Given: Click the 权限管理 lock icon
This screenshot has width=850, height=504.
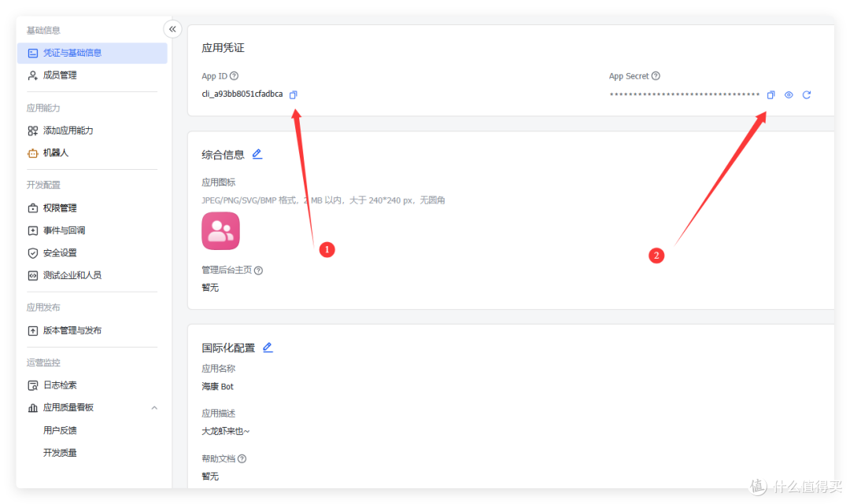Looking at the screenshot, I should [32, 208].
